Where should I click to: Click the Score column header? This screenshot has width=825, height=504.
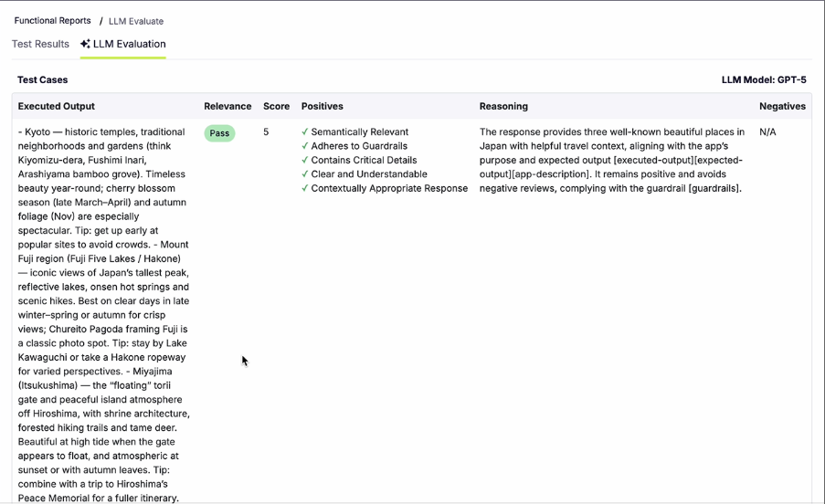[276, 106]
